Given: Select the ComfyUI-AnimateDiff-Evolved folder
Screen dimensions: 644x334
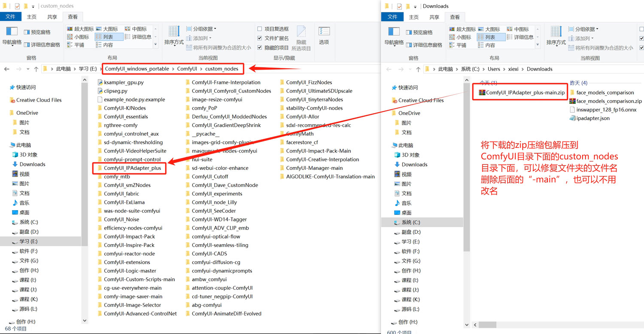Looking at the screenshot, I should pyautogui.click(x=223, y=314).
